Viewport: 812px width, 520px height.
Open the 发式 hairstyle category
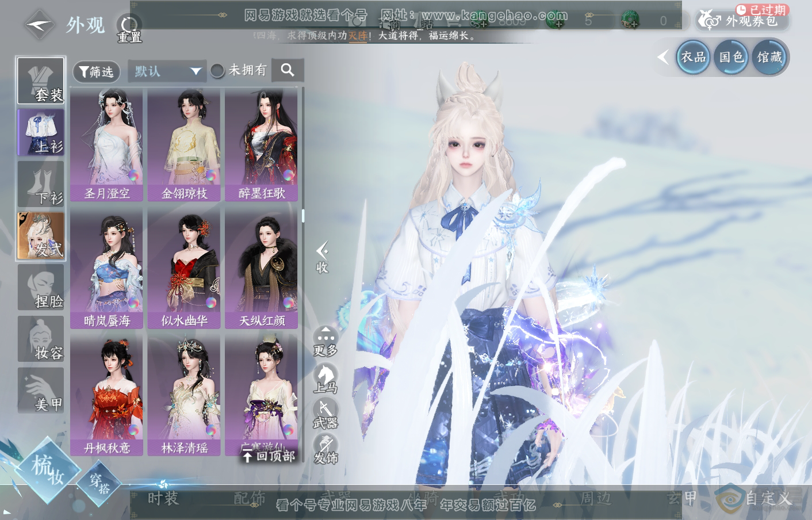tap(41, 236)
